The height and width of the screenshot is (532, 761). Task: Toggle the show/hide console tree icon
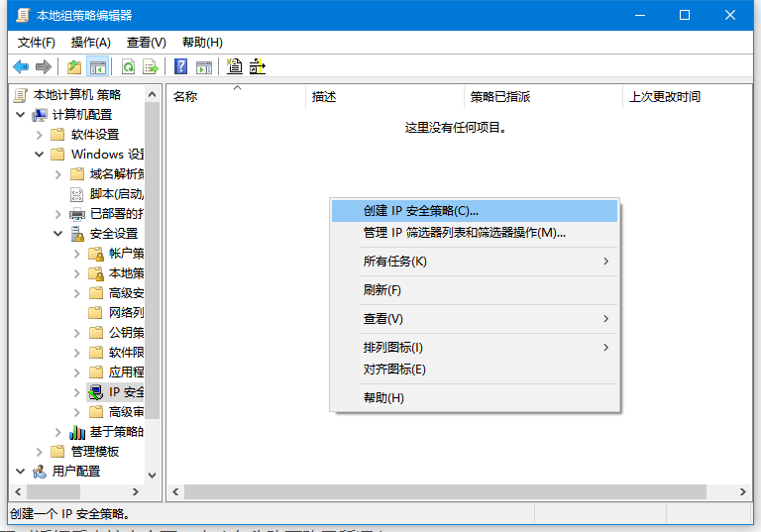[x=97, y=66]
